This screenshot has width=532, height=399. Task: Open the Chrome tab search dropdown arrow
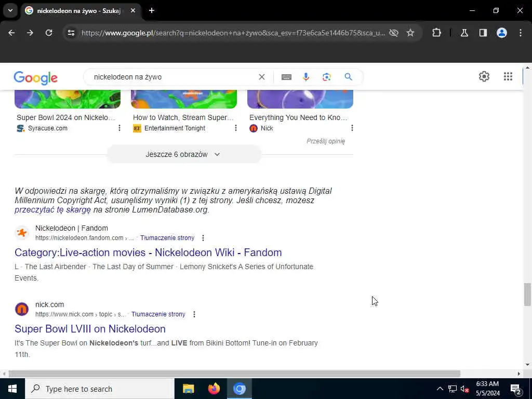coord(10,10)
